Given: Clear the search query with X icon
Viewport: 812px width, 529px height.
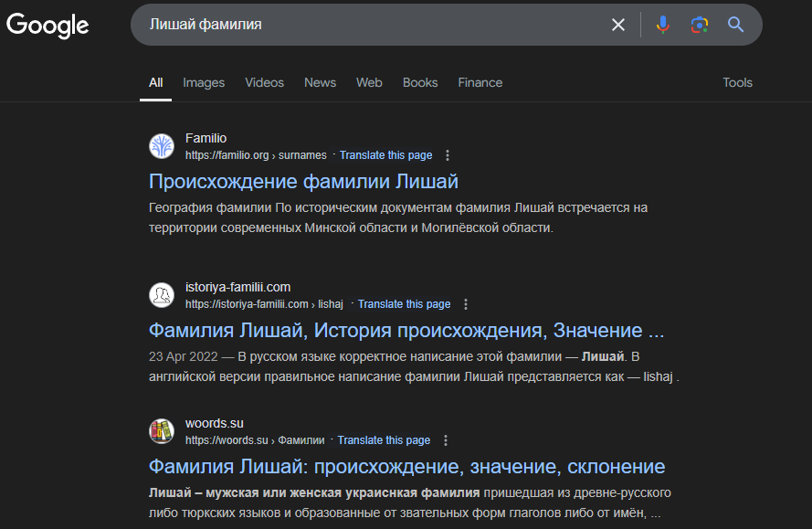Looking at the screenshot, I should coord(618,25).
